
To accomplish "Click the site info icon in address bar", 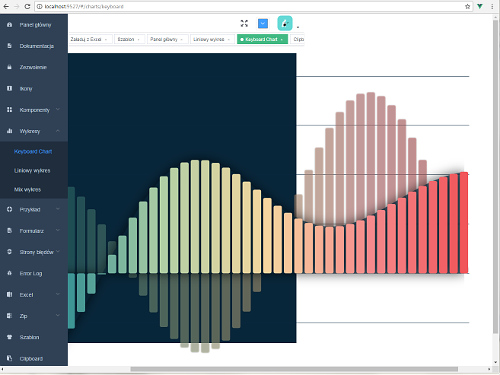I will click(39, 6).
